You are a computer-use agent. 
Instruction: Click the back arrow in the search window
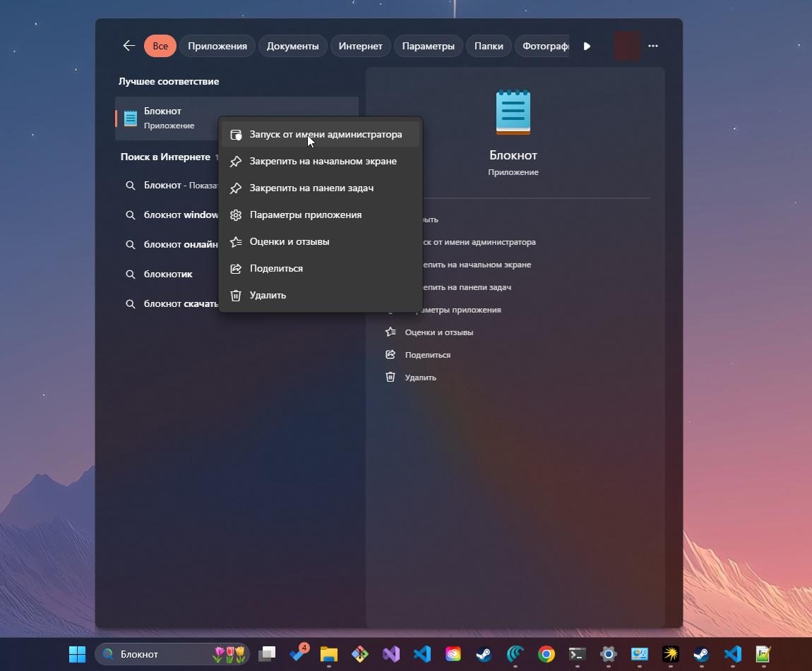tap(129, 45)
